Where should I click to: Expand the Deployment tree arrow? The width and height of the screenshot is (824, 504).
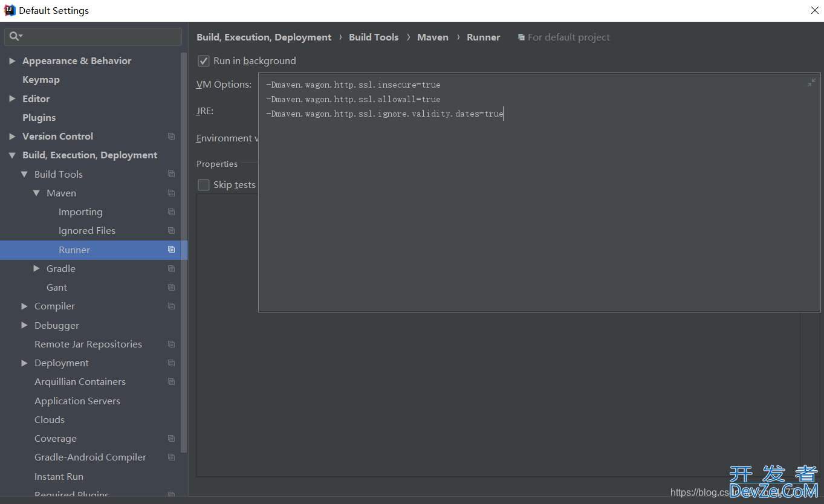coord(24,363)
